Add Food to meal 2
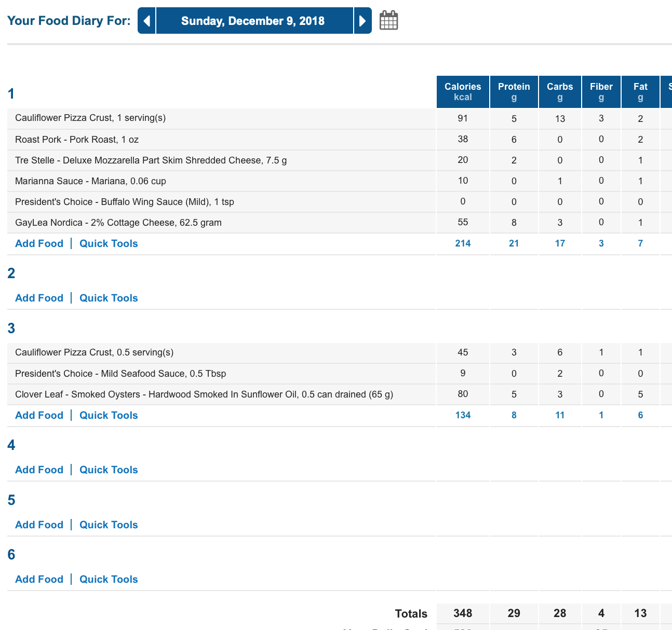Screen dimensions: 672x630 [x=39, y=298]
